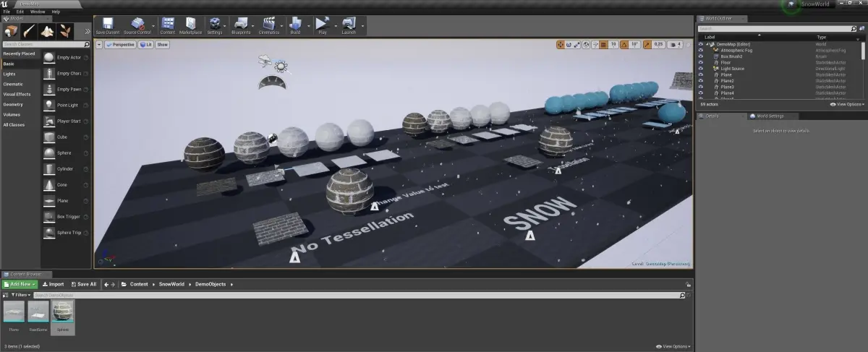Select the Landscape mode icon
The height and width of the screenshot is (352, 868).
coord(48,31)
